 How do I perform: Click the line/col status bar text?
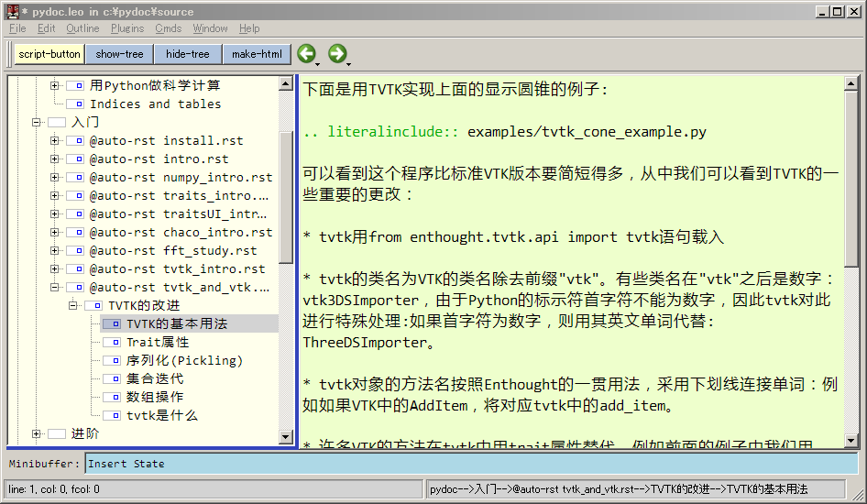click(54, 489)
